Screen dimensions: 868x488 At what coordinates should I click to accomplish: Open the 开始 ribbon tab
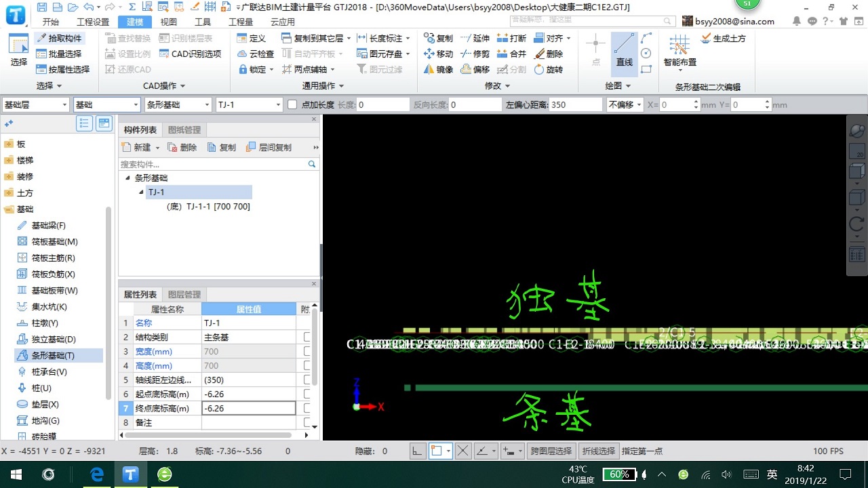(51, 22)
